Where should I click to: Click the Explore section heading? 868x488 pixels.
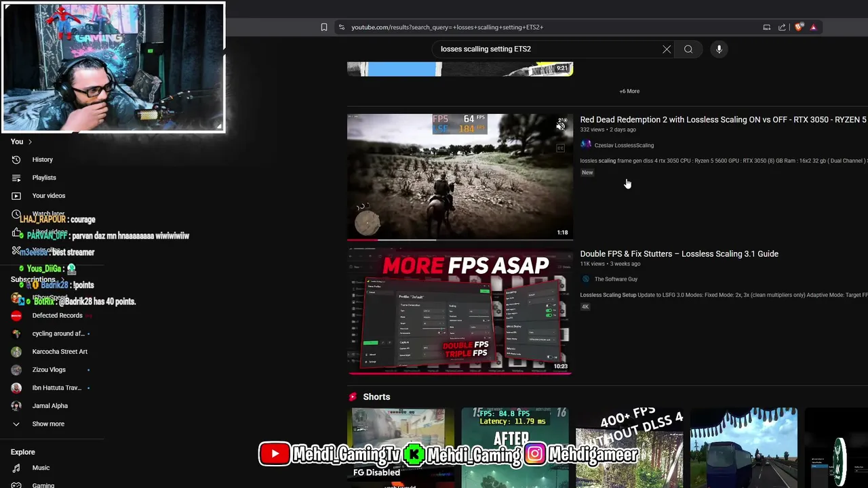pyautogui.click(x=22, y=452)
